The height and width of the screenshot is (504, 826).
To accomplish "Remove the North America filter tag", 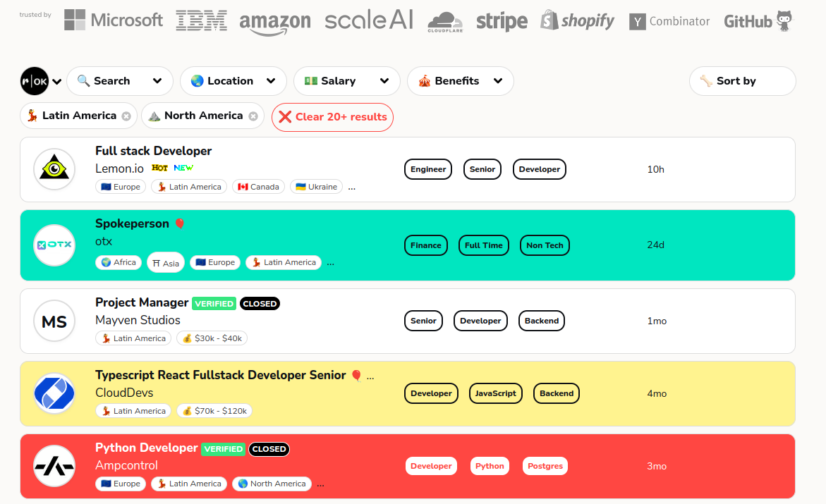I will (253, 116).
